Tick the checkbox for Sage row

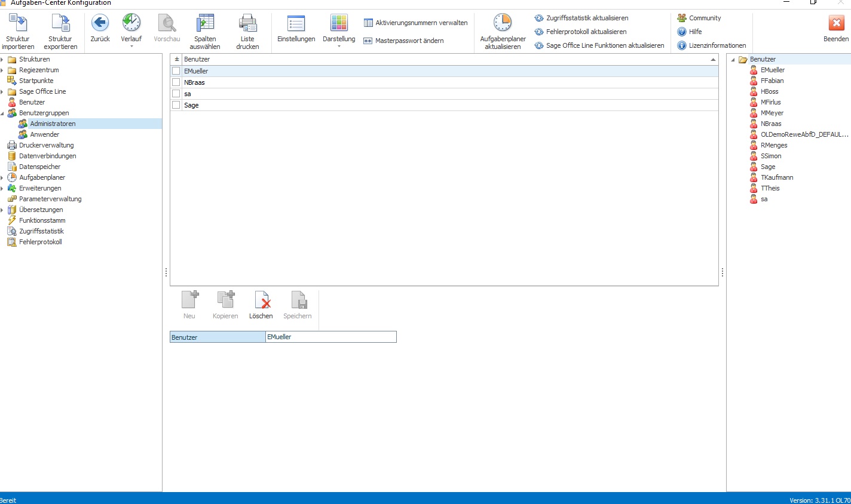point(176,105)
